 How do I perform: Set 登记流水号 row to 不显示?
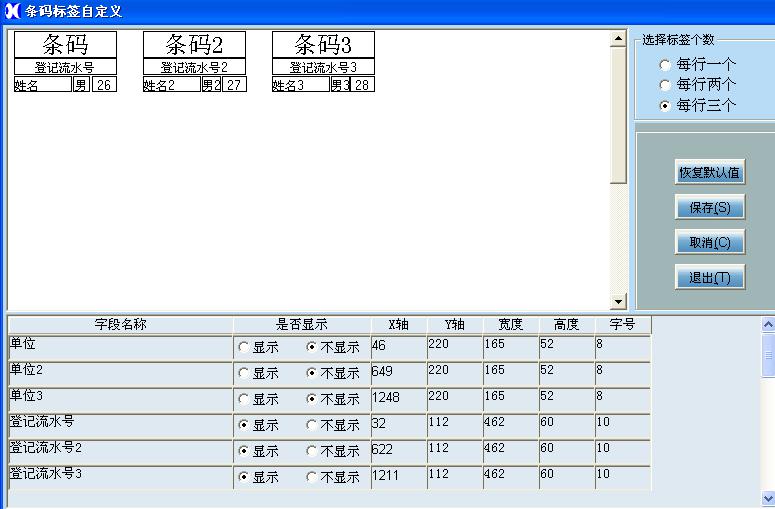click(312, 425)
